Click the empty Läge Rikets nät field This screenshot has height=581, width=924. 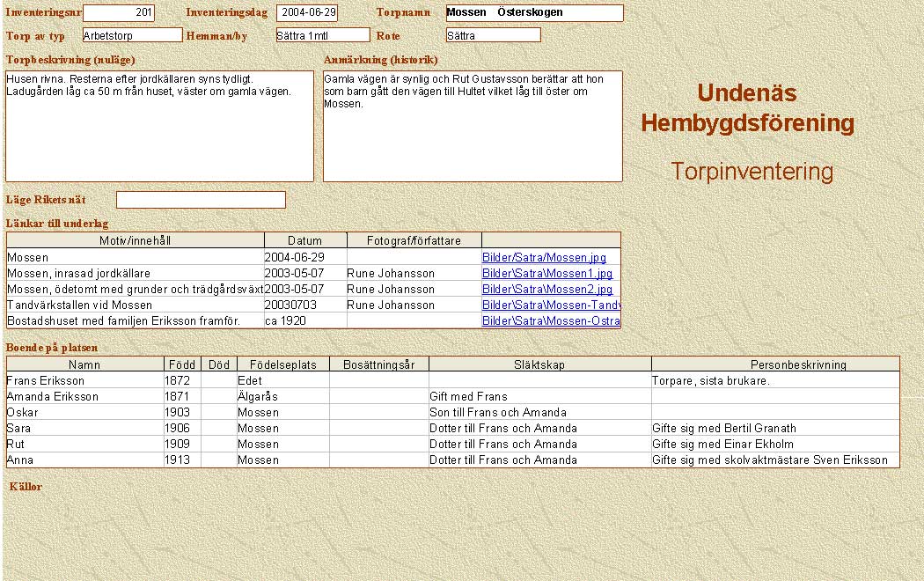point(201,200)
